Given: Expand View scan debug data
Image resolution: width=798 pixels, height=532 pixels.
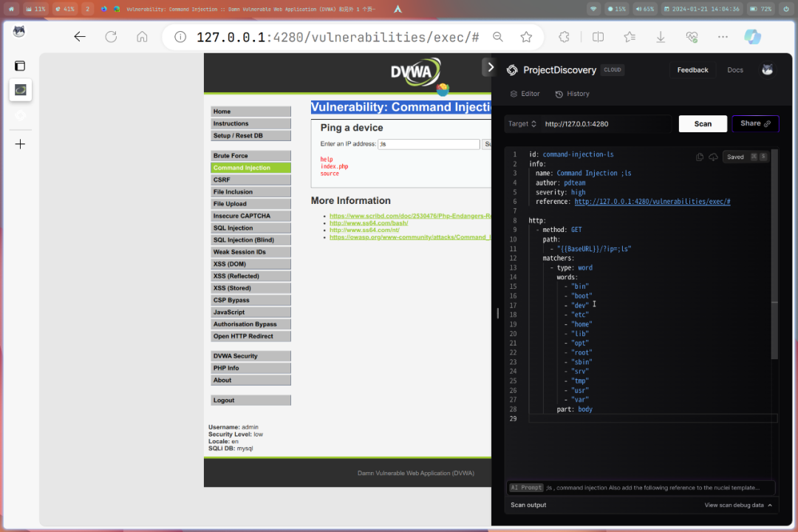Looking at the screenshot, I should pyautogui.click(x=738, y=505).
